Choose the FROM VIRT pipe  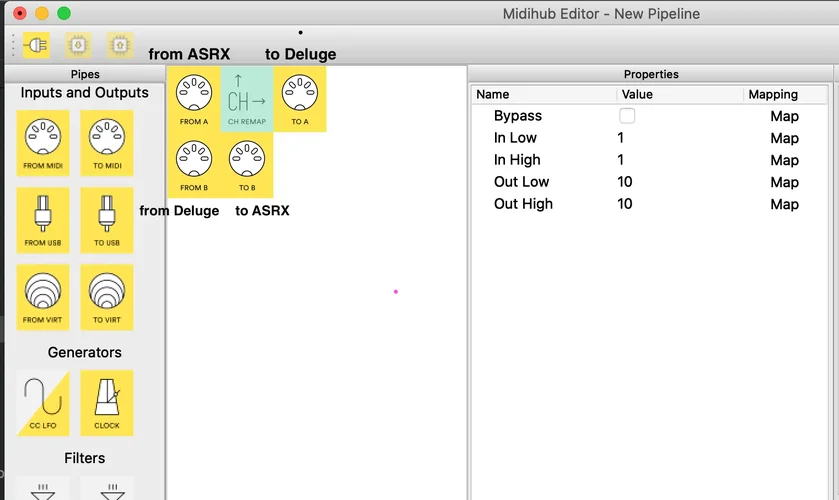click(x=43, y=297)
